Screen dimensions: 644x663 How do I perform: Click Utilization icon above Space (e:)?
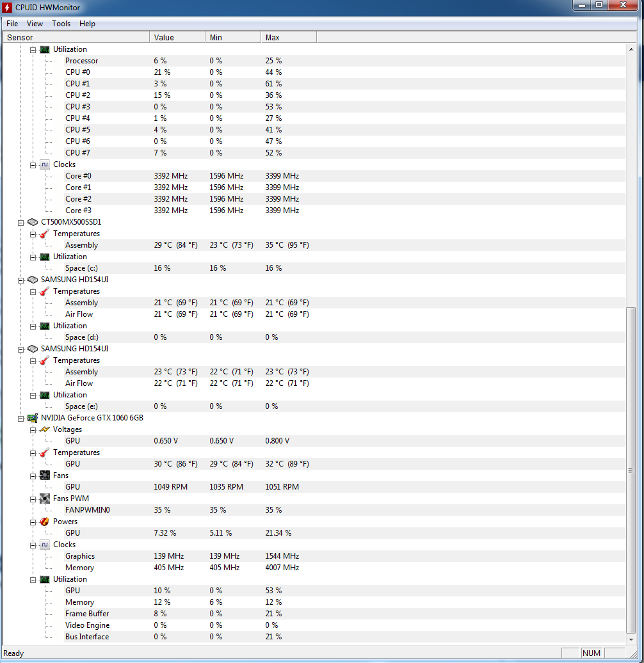(x=45, y=395)
